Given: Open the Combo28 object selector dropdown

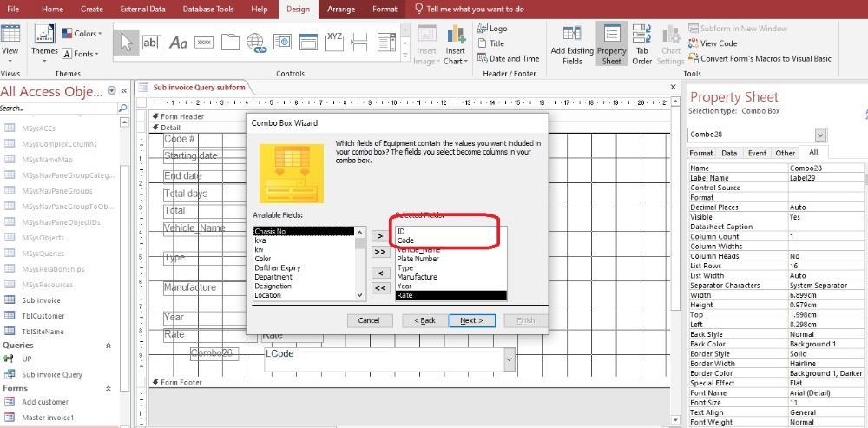Looking at the screenshot, I should (820, 135).
